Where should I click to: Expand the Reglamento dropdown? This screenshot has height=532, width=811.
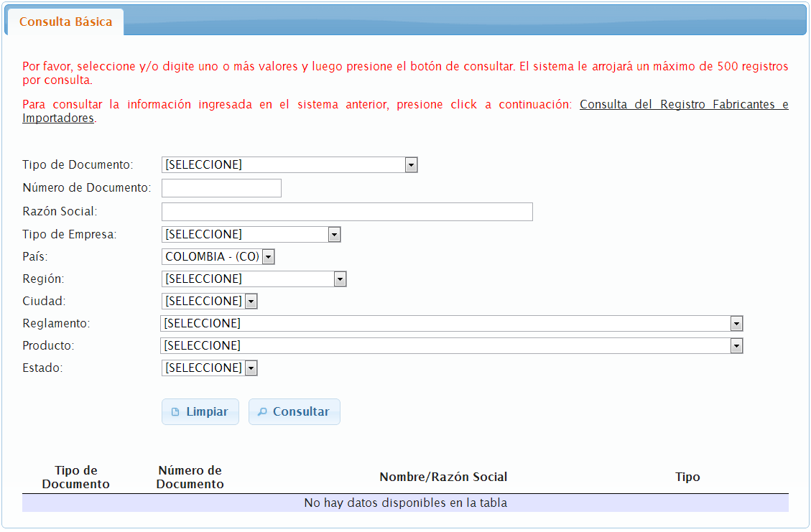click(x=451, y=324)
